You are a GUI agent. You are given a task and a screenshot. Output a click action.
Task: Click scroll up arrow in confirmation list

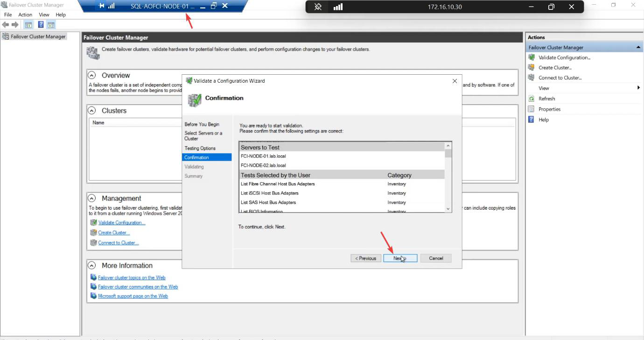coord(448,146)
